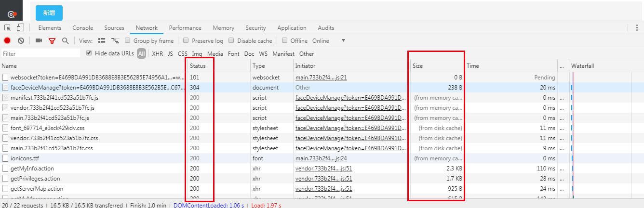Filter requests by Font
The height and width of the screenshot is (208, 644).
[234, 54]
